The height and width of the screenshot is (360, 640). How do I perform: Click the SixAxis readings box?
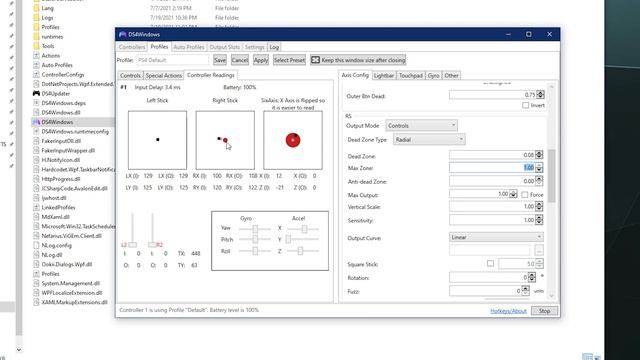pos(293,140)
